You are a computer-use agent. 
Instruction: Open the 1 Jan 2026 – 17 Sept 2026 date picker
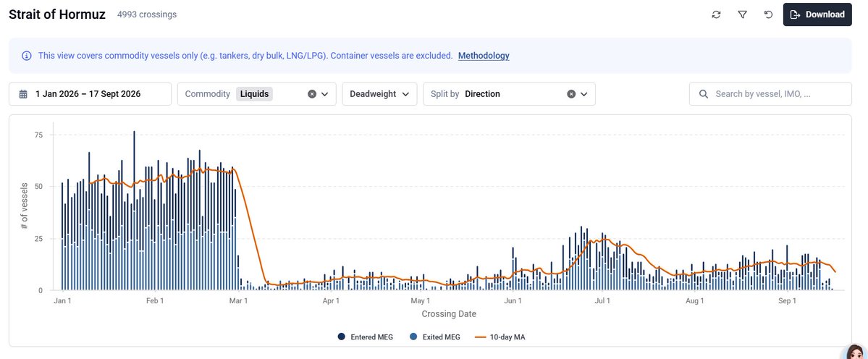click(90, 94)
